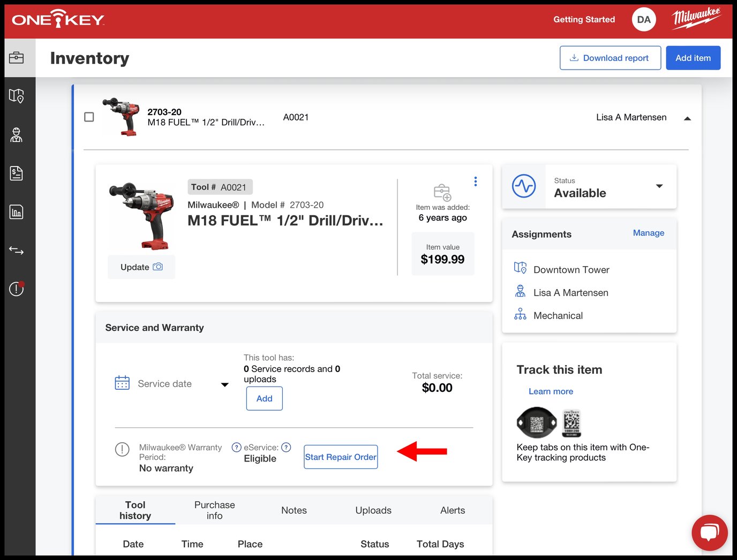Image resolution: width=737 pixels, height=560 pixels.
Task: Open the Uploads tab
Action: [x=373, y=510]
